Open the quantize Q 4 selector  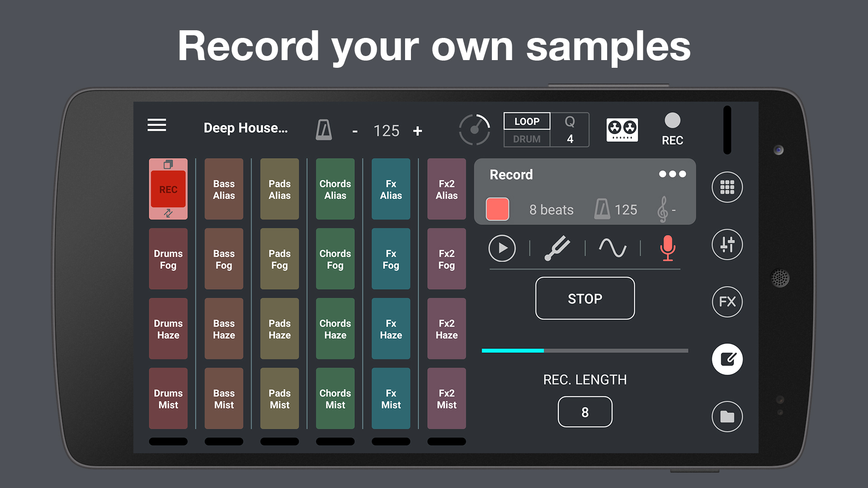pyautogui.click(x=570, y=130)
